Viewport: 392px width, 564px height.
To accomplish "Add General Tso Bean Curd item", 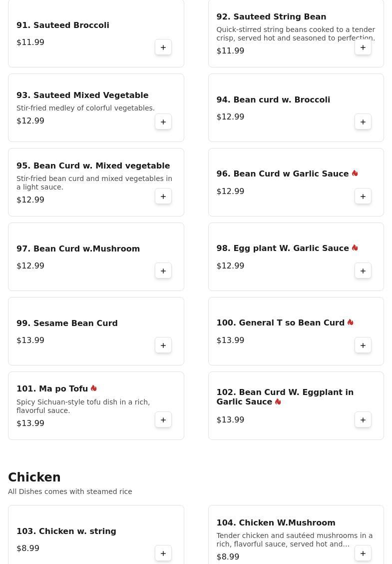I will coord(363,345).
